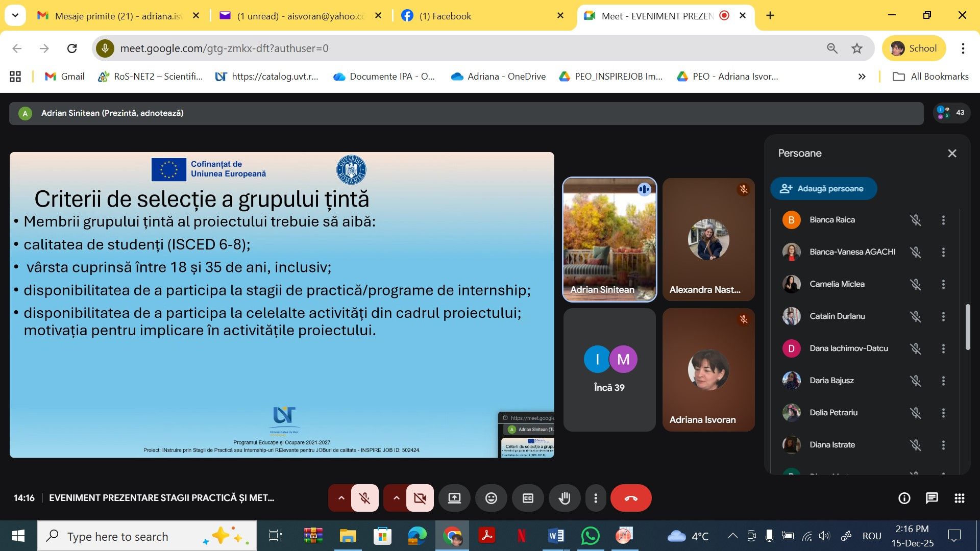This screenshot has width=980, height=551.
Task: Open the activities grid icon
Action: tap(959, 498)
